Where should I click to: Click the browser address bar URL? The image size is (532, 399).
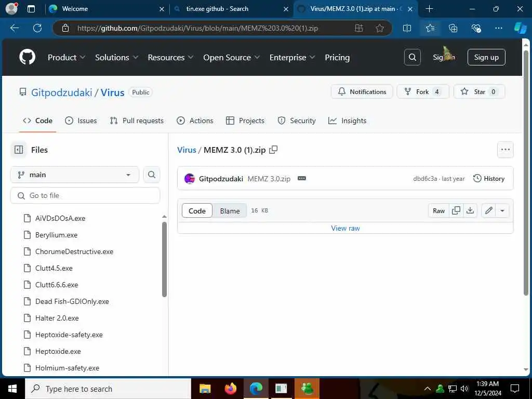[197, 28]
